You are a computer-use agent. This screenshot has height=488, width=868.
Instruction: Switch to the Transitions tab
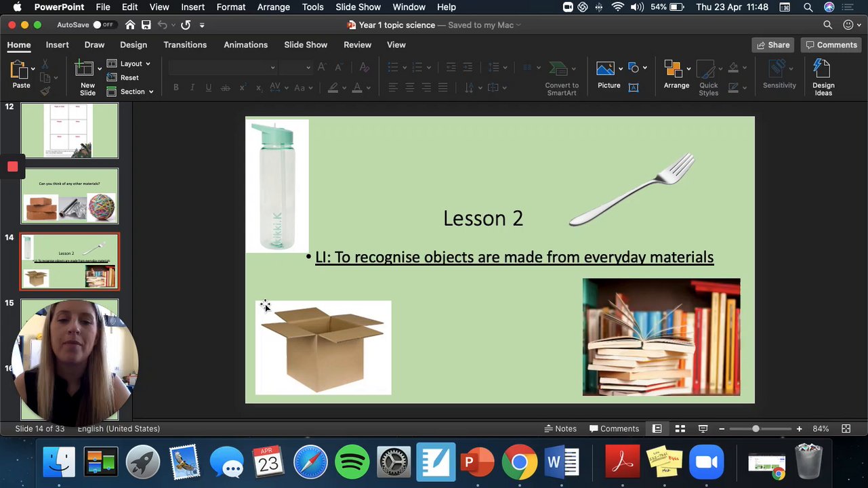coord(184,45)
